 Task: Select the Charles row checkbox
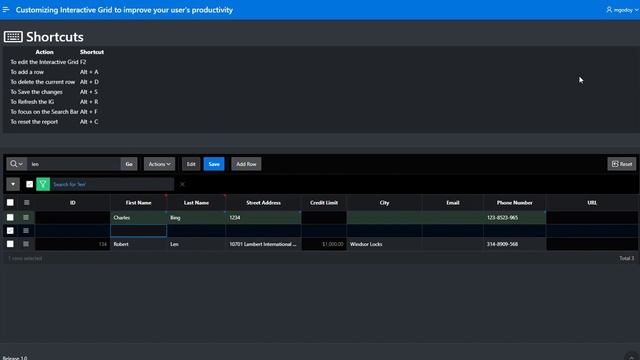[x=10, y=218]
